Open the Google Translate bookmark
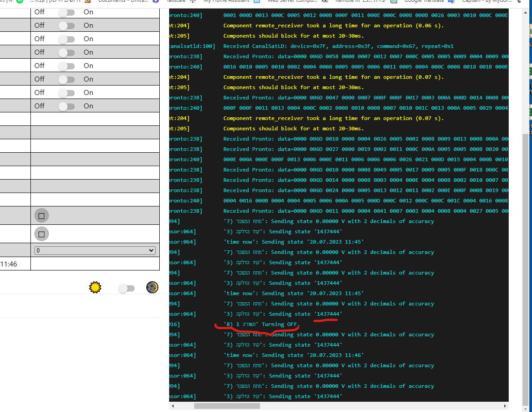The image size is (532, 412). (x=424, y=1)
